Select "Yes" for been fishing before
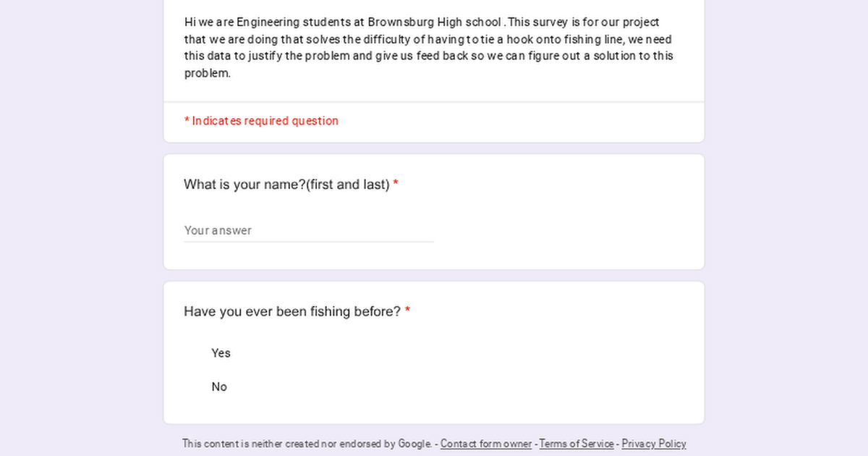This screenshot has width=868, height=456. [x=221, y=353]
